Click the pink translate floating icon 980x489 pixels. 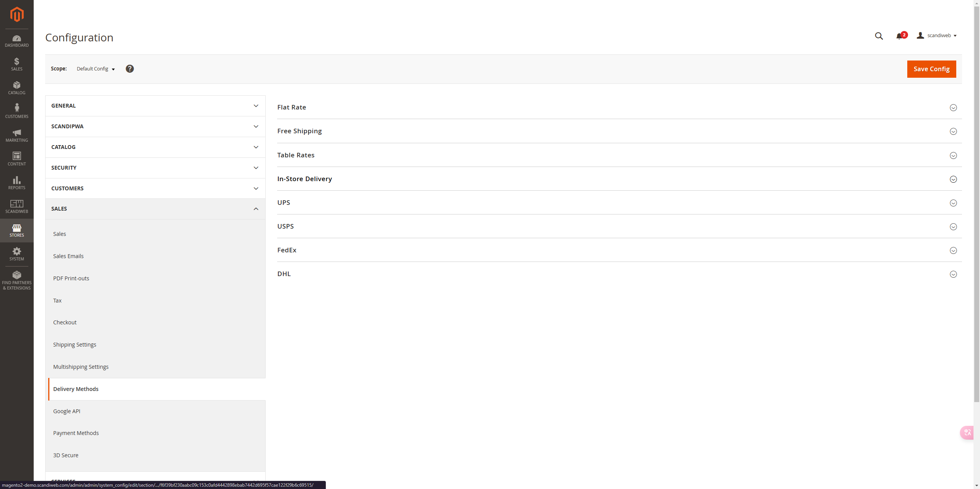pyautogui.click(x=967, y=433)
